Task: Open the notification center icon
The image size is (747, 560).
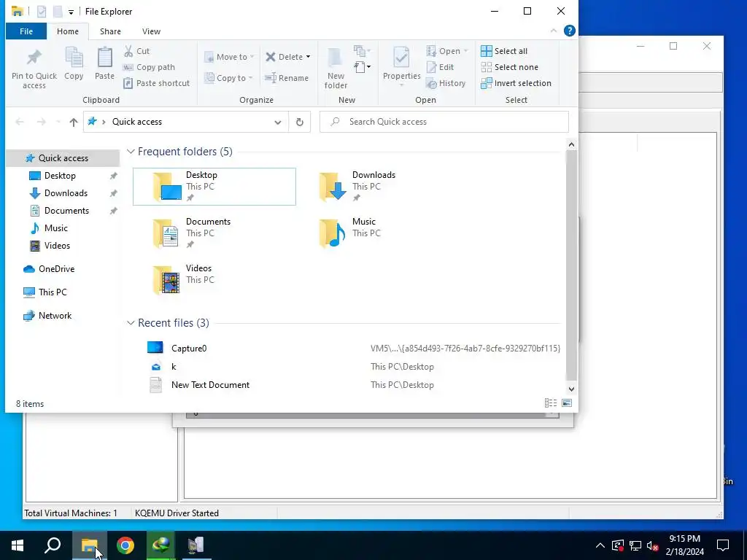Action: click(x=723, y=545)
